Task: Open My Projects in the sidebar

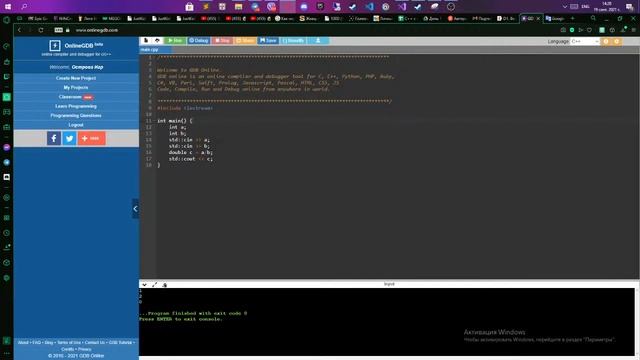Action: 76,87
